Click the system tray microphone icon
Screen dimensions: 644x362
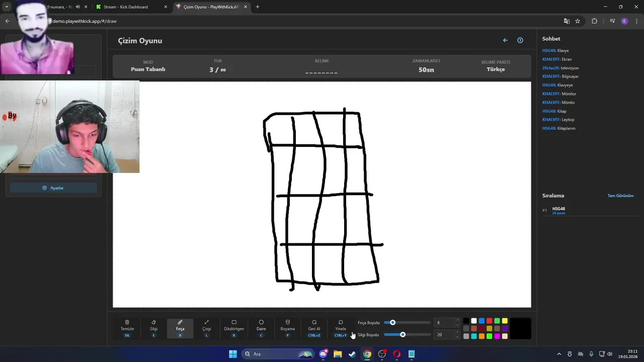pos(591,354)
